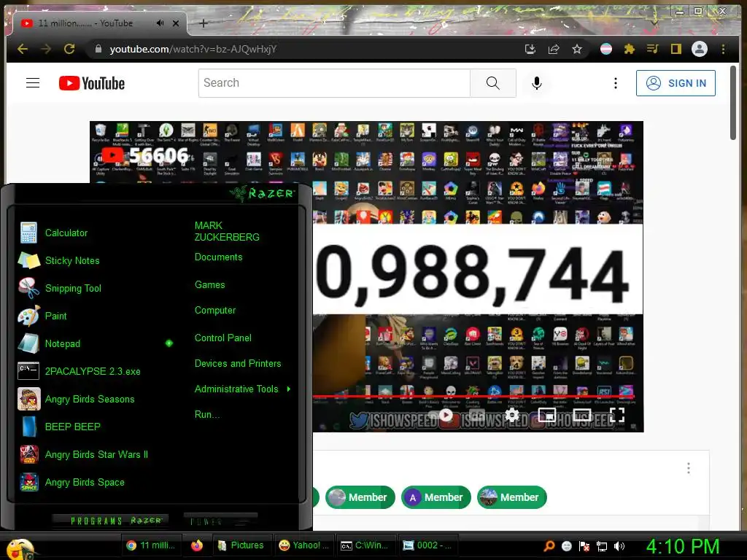The width and height of the screenshot is (747, 560).
Task: Go back in Chrome
Action: pyautogui.click(x=23, y=49)
